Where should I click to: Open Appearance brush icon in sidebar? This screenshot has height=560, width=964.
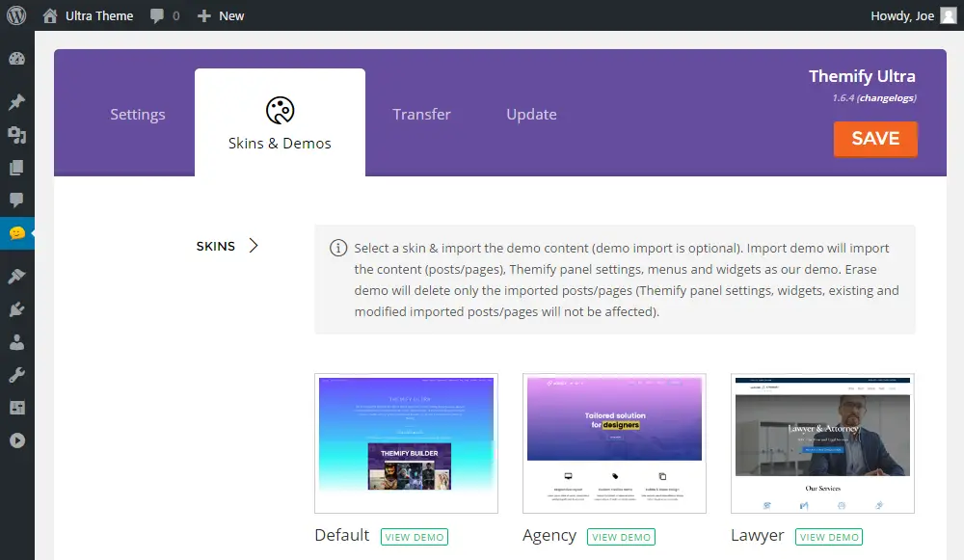[x=16, y=276]
